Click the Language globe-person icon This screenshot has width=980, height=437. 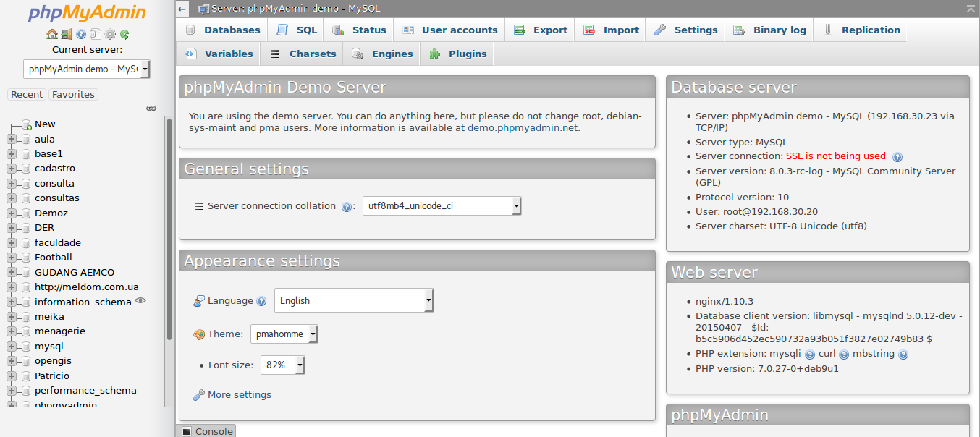(199, 301)
